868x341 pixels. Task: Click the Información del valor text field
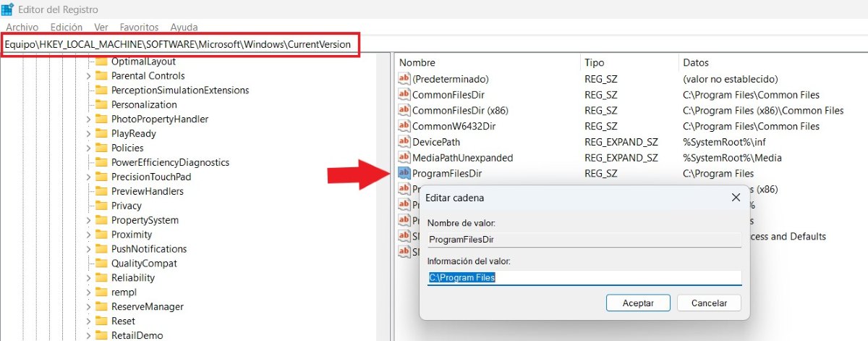tap(584, 278)
